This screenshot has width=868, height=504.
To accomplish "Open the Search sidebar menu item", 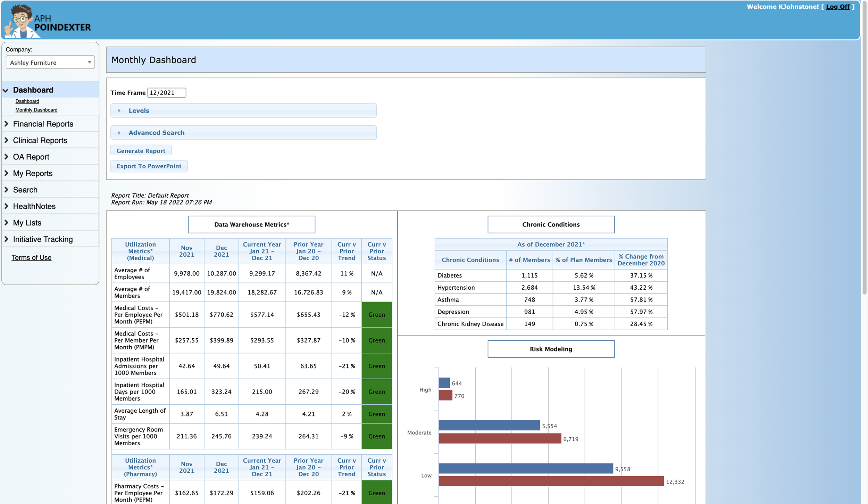I will pos(25,190).
